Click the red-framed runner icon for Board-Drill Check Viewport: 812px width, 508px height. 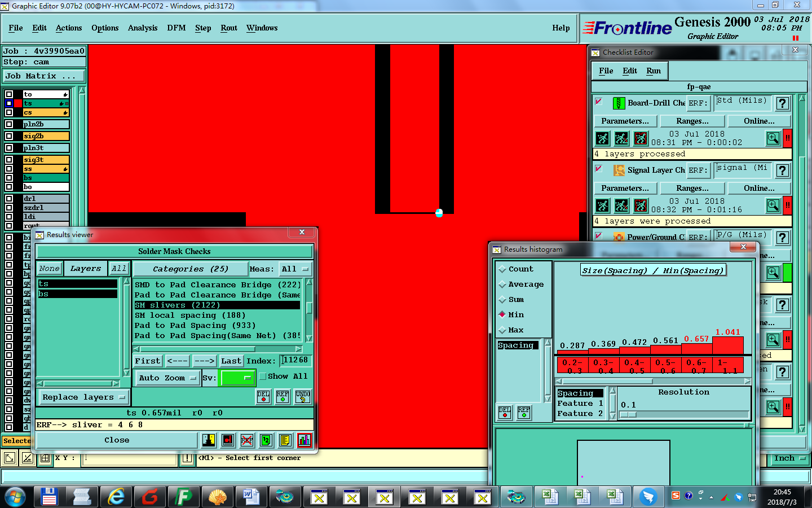641,138
